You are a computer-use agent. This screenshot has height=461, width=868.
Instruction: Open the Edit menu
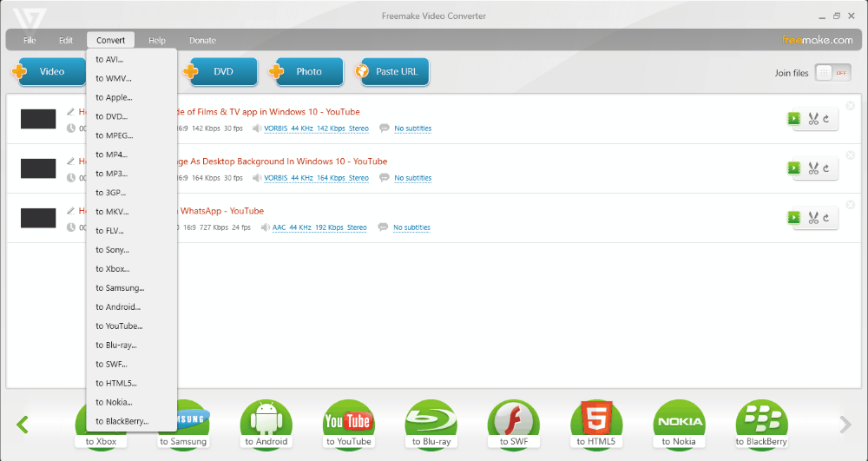(x=66, y=41)
